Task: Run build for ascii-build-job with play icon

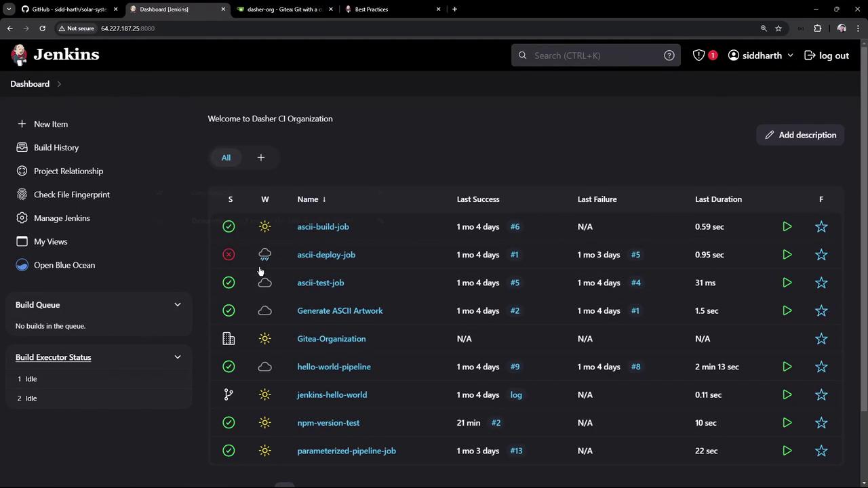Action: (787, 226)
